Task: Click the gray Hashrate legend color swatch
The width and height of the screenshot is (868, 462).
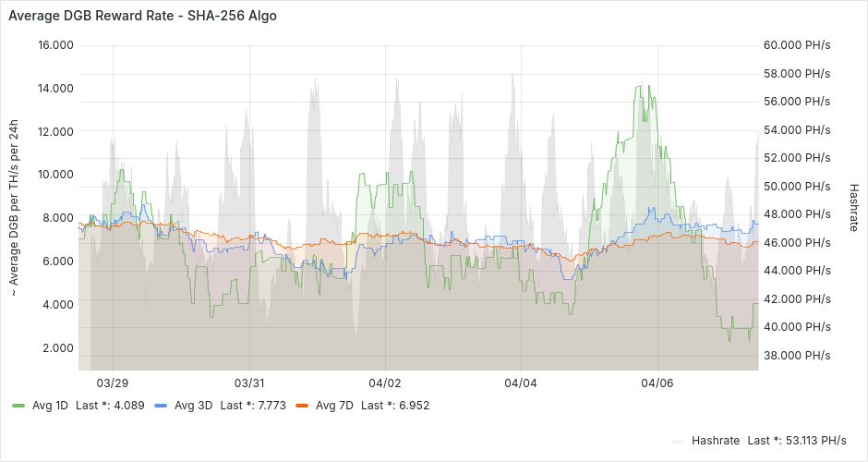Action: coord(679,441)
